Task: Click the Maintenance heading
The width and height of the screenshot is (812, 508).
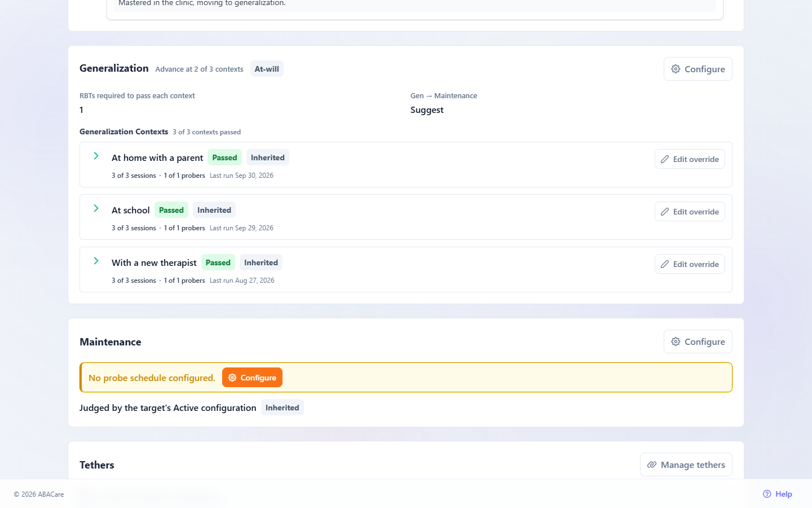Action: point(111,342)
